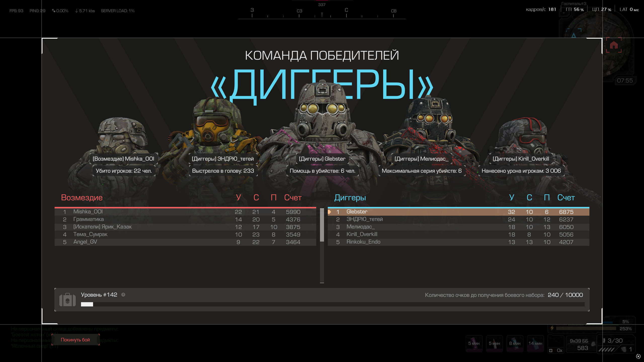Click the scrollbar thumb between the team tables
This screenshot has height=362, width=644.
click(x=322, y=225)
